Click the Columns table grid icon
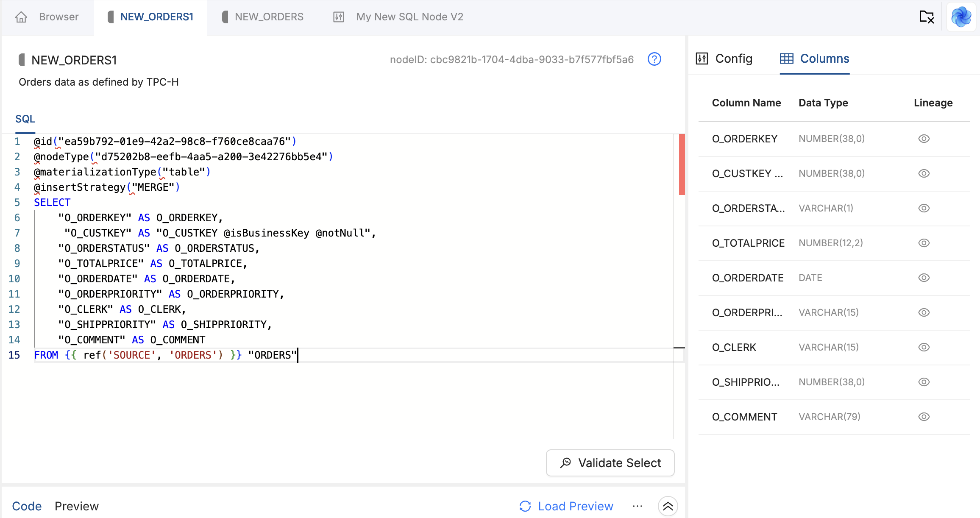This screenshot has width=980, height=518. (x=787, y=58)
